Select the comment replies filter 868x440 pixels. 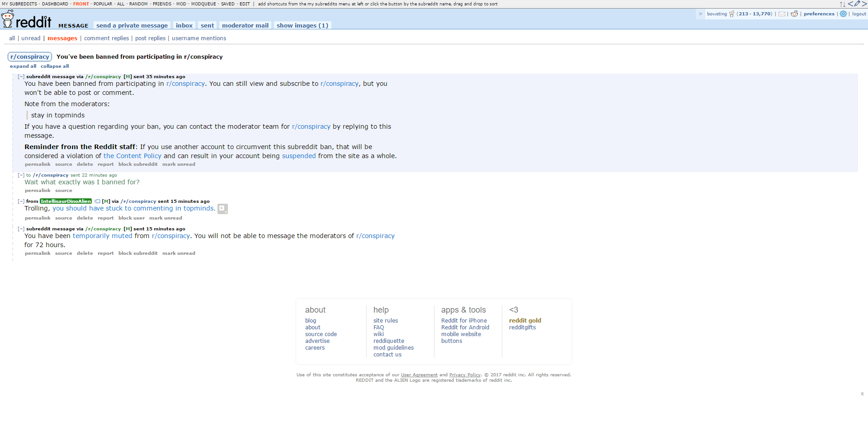coord(106,38)
